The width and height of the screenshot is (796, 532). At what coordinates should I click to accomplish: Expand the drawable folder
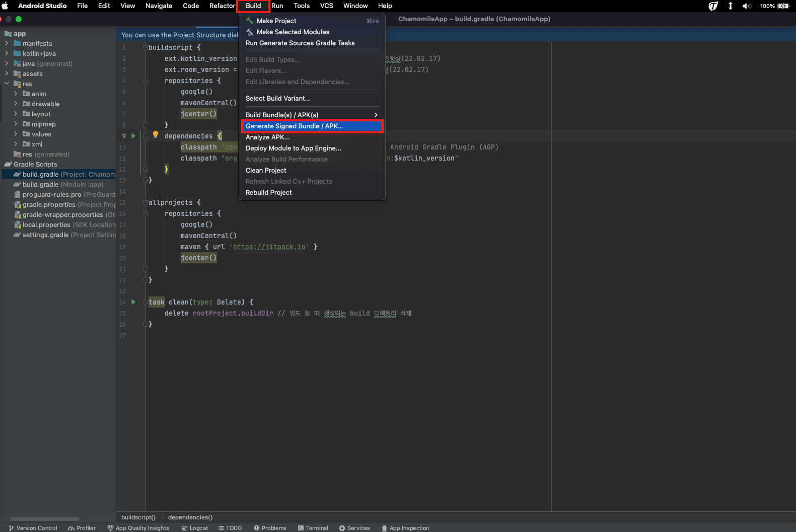coord(16,104)
